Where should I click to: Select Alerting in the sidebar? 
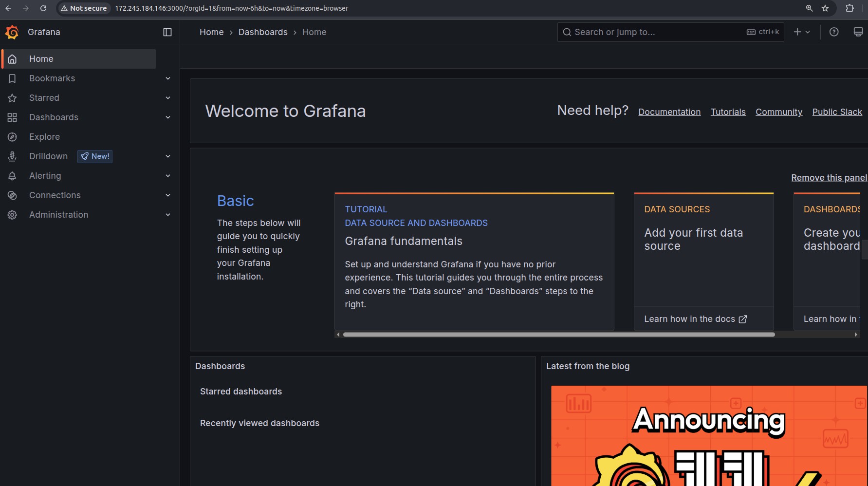click(45, 176)
